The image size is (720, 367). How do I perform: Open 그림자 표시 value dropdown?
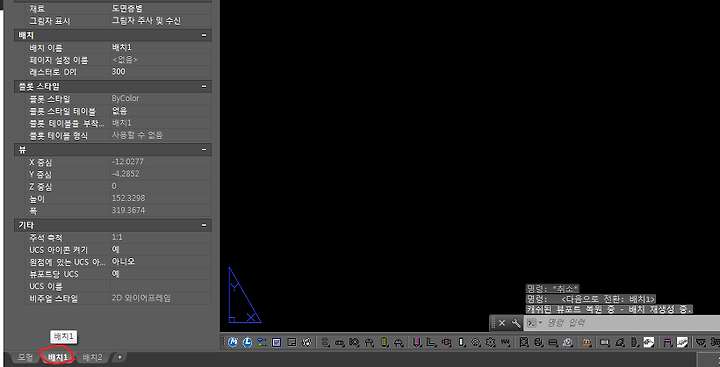(x=160, y=21)
